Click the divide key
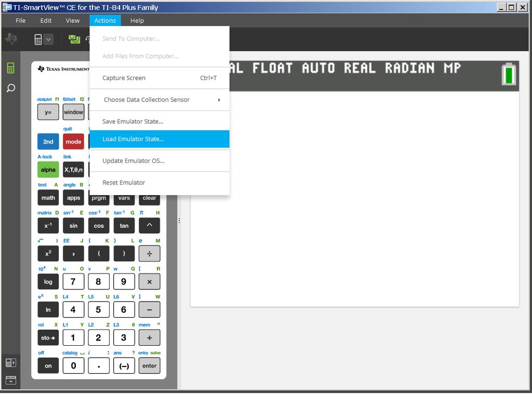 click(x=149, y=254)
